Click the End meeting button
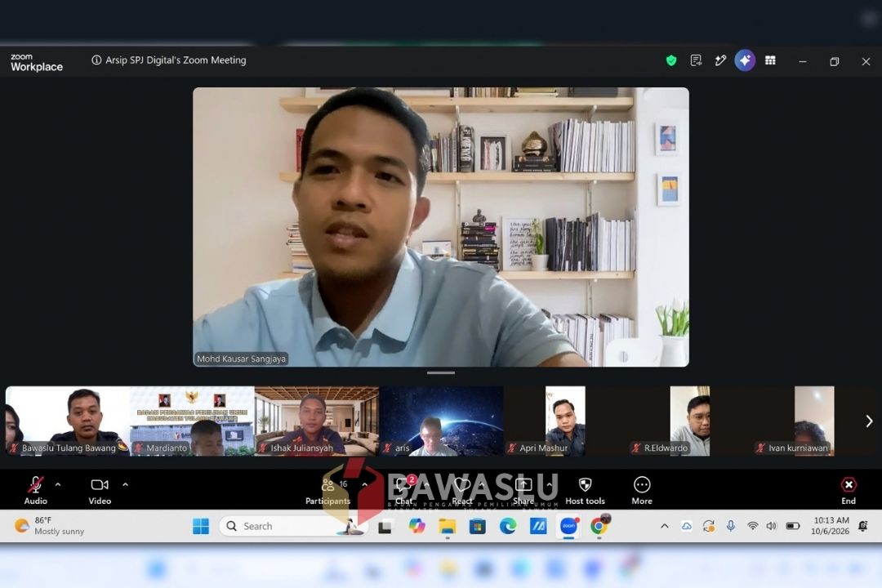This screenshot has width=882, height=588. coord(849,490)
